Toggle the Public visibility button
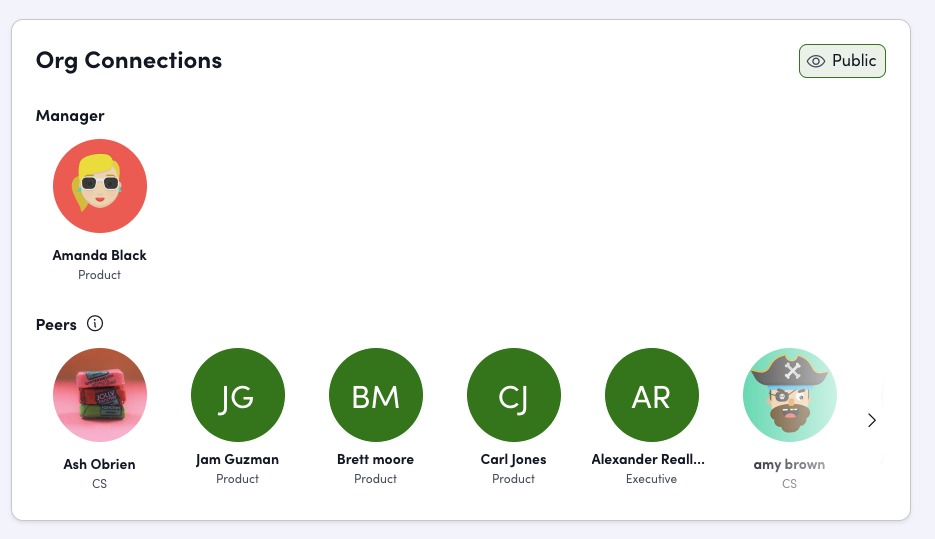 (842, 61)
